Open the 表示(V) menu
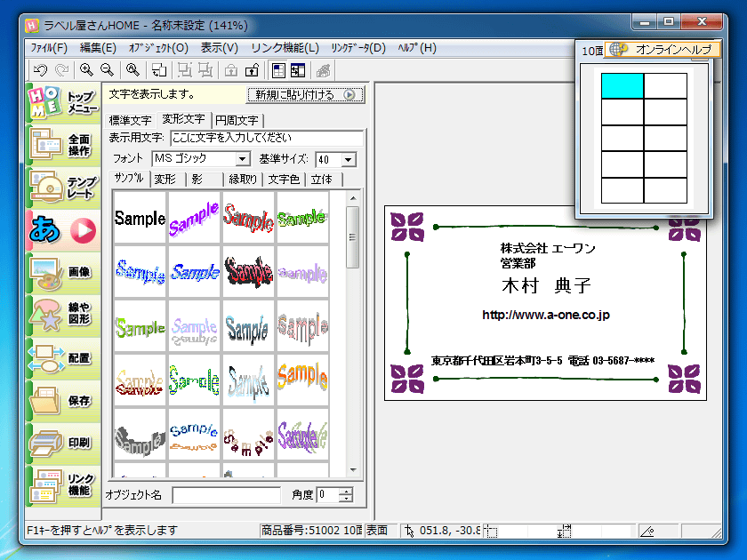Viewport: 747px width, 560px height. [219, 48]
